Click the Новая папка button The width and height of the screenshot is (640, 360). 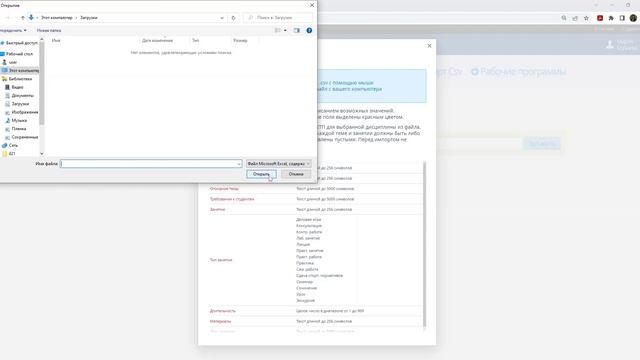[x=49, y=30]
